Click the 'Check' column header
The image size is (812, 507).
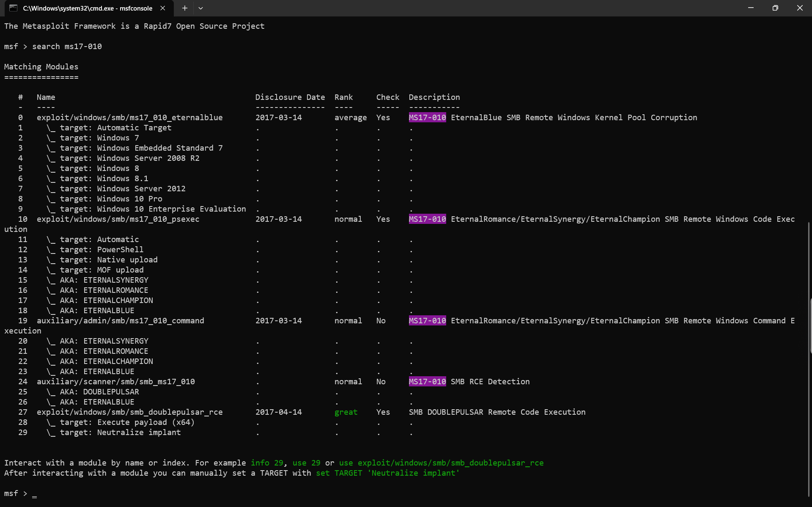(x=388, y=97)
